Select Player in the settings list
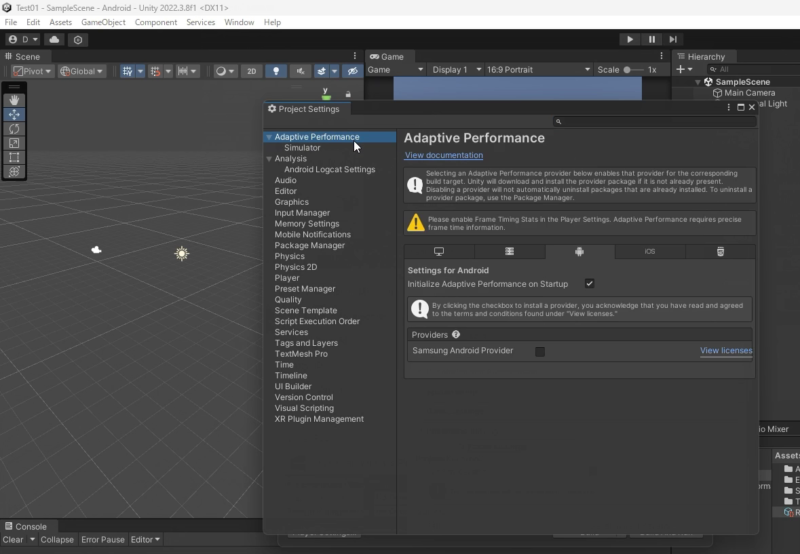Screen dimensions: 800x554 coord(287,278)
